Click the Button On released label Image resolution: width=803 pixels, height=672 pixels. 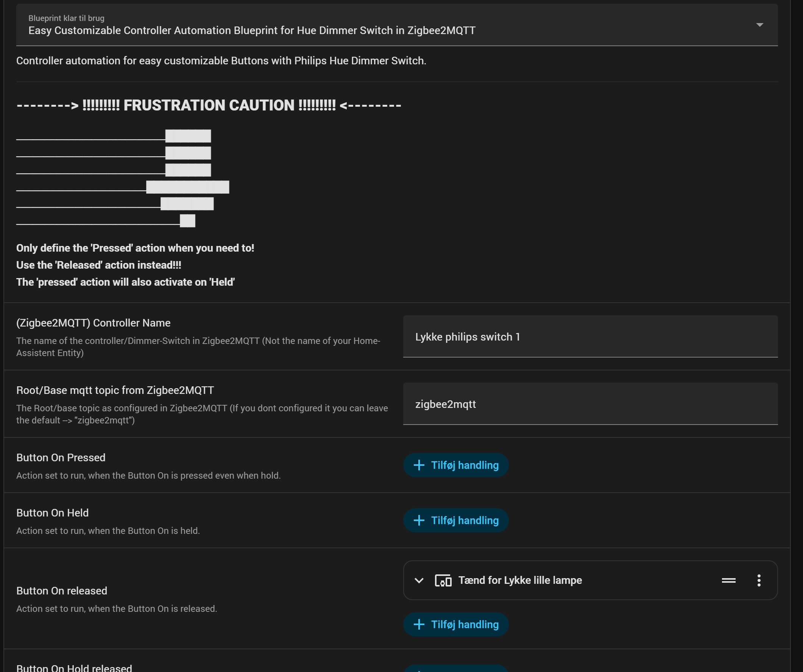click(x=62, y=591)
